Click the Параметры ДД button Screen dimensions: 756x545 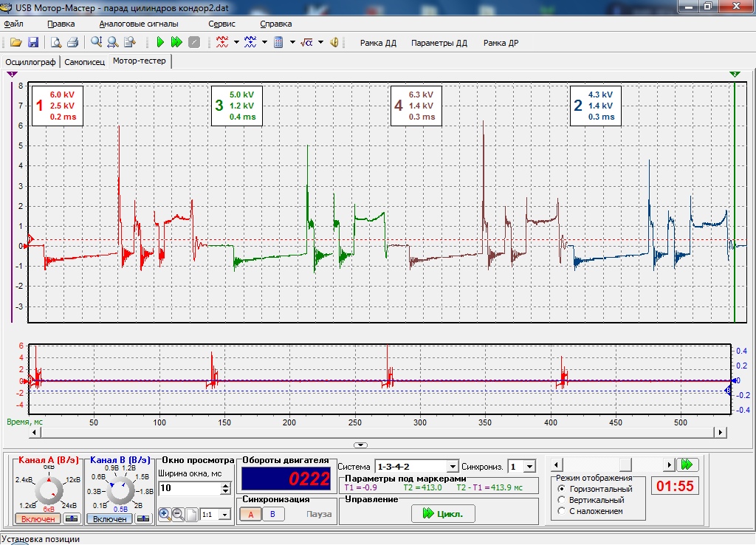pyautogui.click(x=439, y=43)
